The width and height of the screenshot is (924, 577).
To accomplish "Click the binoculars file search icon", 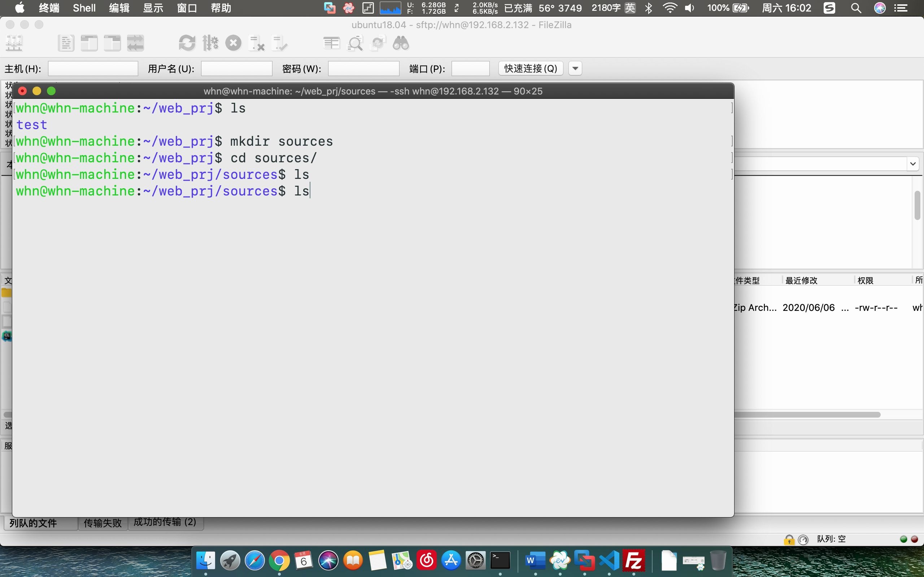I will [401, 43].
